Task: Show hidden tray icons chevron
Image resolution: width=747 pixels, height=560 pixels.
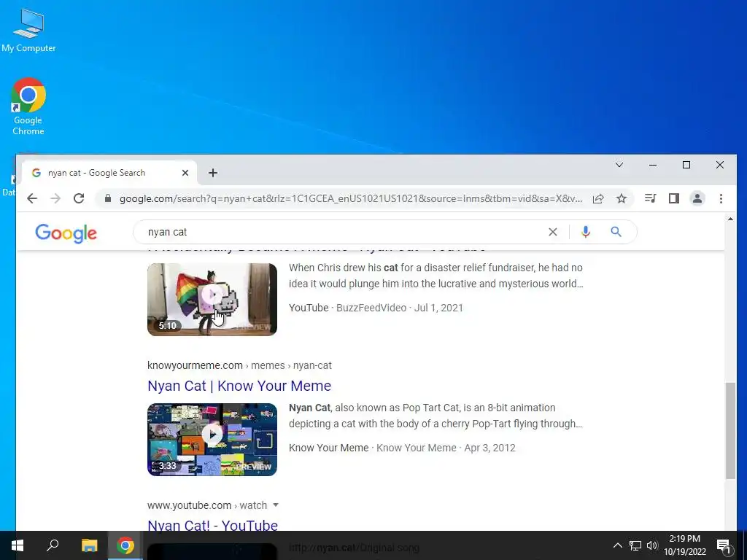Action: pos(617,545)
